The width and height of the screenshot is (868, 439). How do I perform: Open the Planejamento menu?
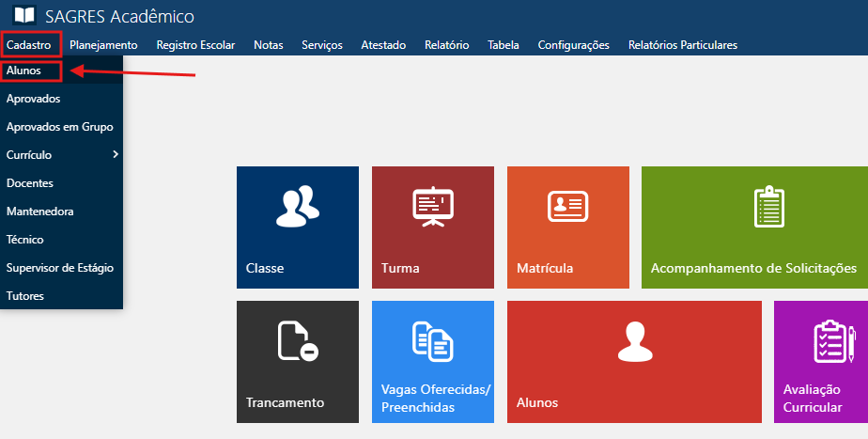(x=103, y=45)
